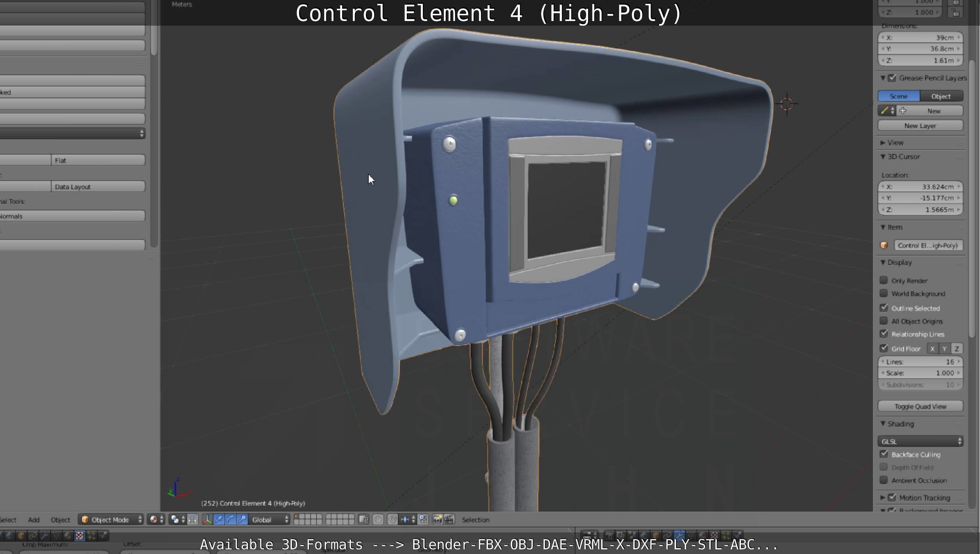Collapse the Item panel
980x554 pixels.
(883, 227)
